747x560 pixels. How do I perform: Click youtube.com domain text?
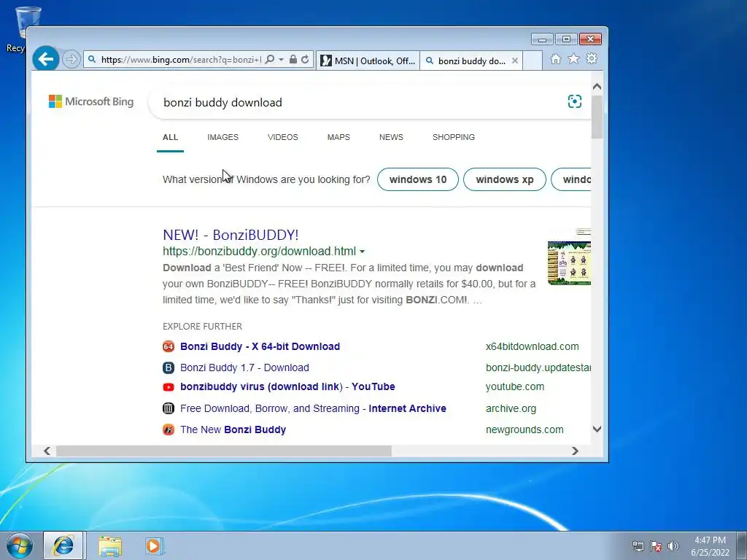coord(515,386)
